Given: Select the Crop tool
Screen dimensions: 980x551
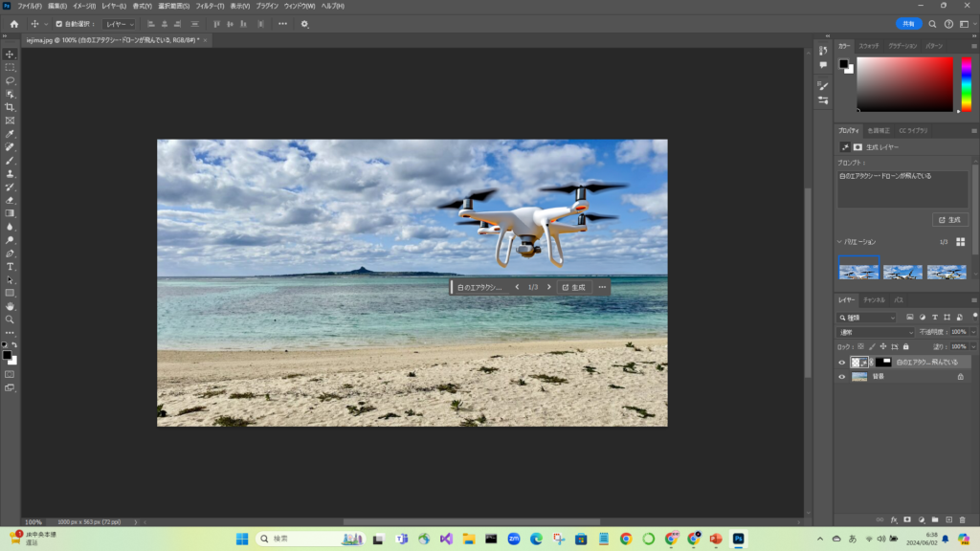Looking at the screenshot, I should 10,107.
